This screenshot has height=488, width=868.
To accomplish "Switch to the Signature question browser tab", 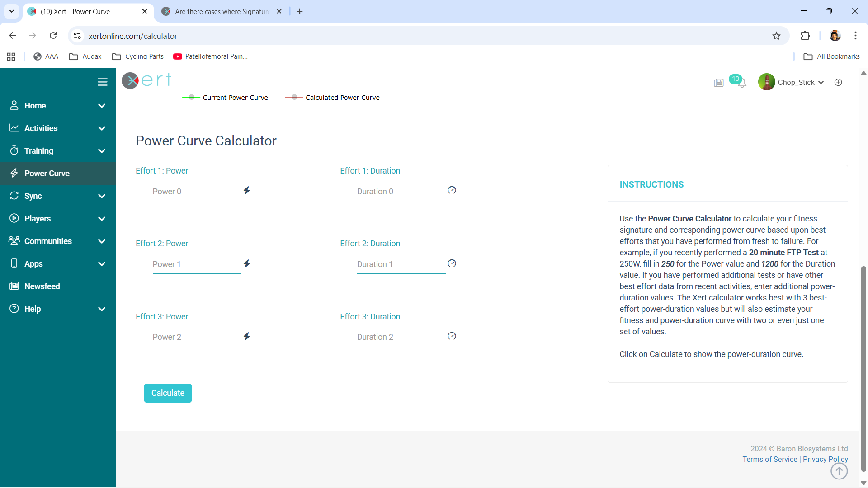I will pyautogui.click(x=222, y=12).
